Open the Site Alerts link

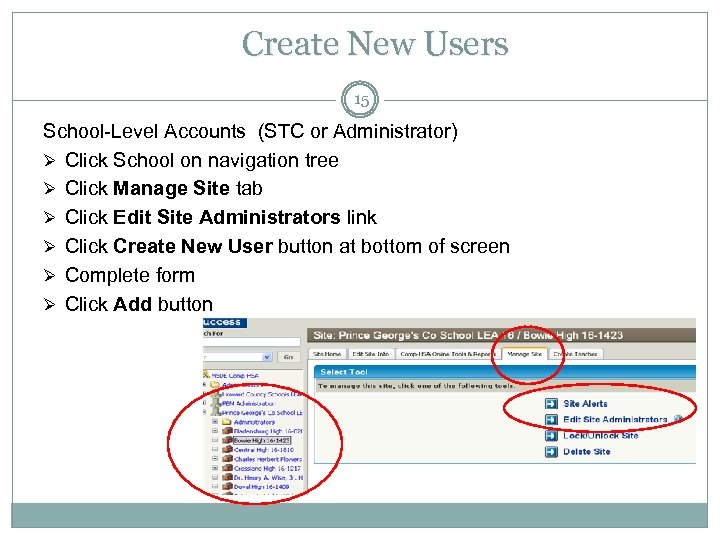click(x=585, y=404)
